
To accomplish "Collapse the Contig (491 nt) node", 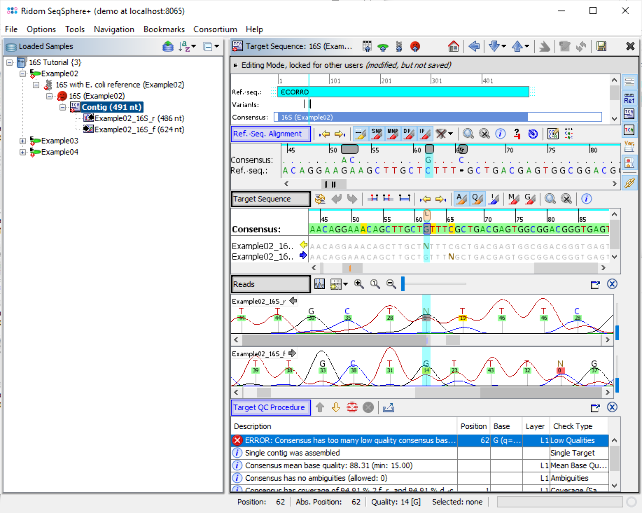I will [x=63, y=107].
